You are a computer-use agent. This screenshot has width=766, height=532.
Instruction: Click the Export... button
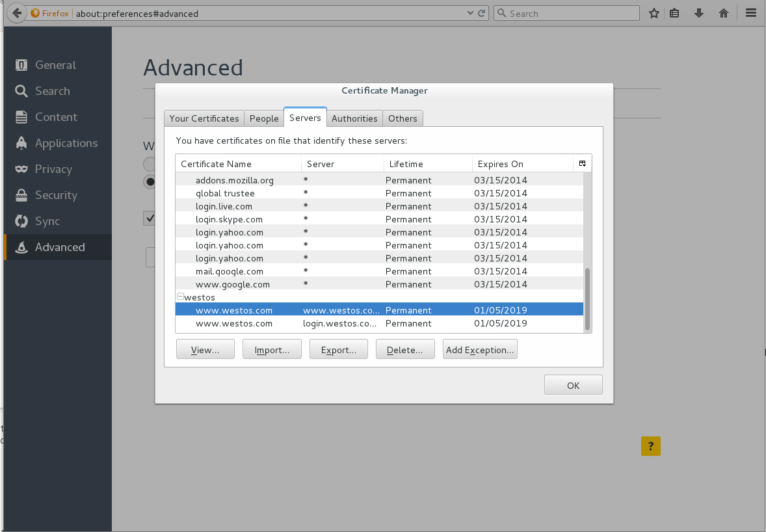pyautogui.click(x=339, y=350)
